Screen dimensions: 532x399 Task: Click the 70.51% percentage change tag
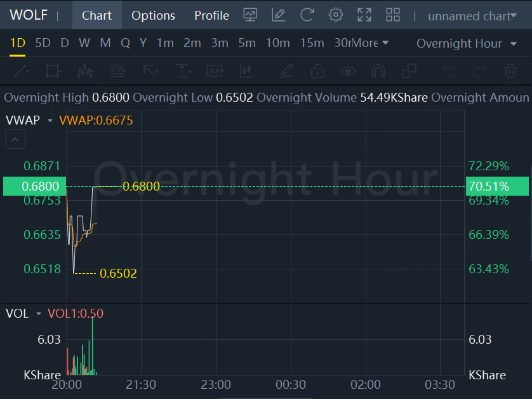click(497, 186)
